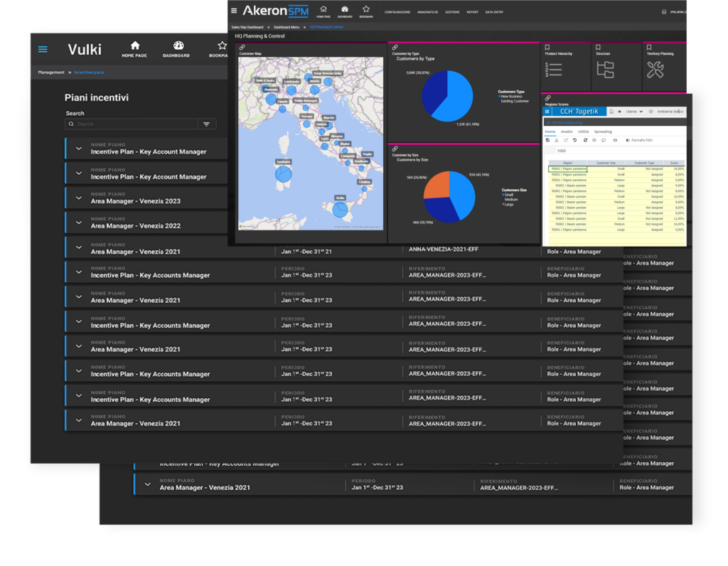This screenshot has width=728, height=566.
Task: Expand first Incentive Plan - Key Account Manager
Action: (79, 149)
